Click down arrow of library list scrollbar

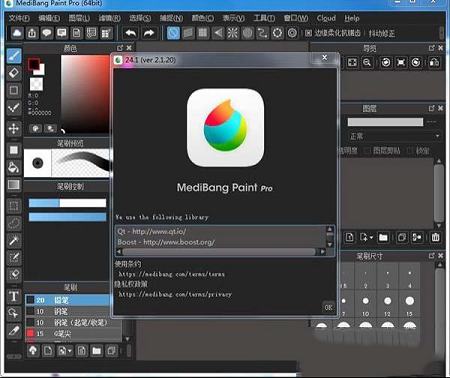[329, 244]
